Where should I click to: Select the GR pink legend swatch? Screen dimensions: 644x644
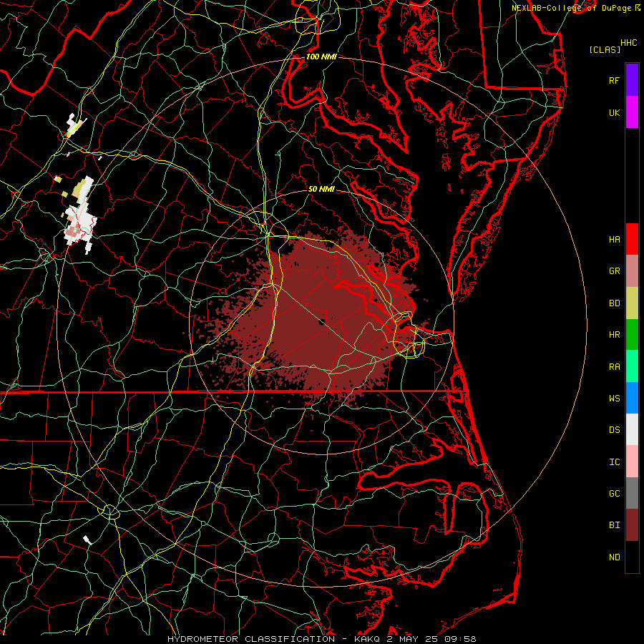point(632,271)
